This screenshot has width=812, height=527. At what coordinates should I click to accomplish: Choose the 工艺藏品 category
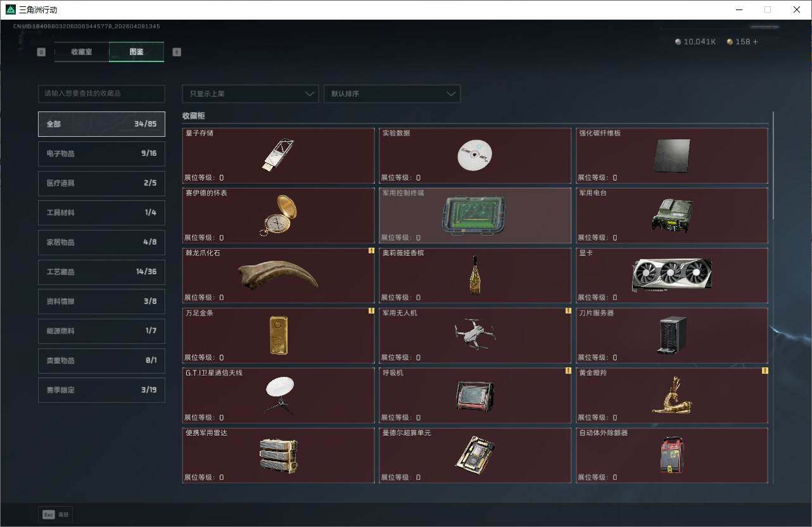pos(101,272)
